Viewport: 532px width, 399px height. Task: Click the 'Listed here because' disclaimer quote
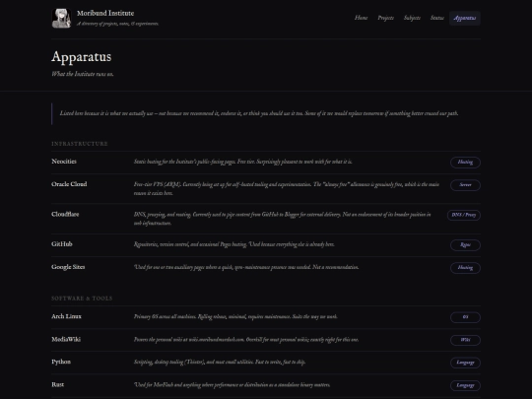click(259, 113)
